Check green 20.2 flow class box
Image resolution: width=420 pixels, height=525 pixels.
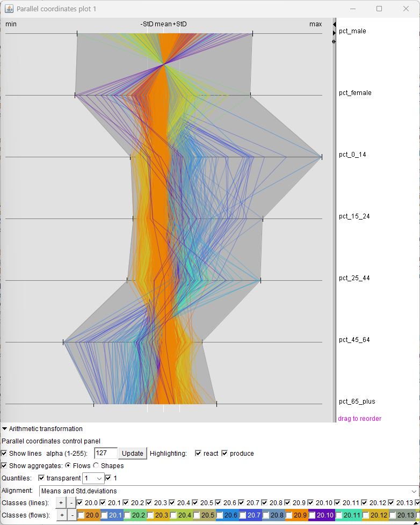127,515
